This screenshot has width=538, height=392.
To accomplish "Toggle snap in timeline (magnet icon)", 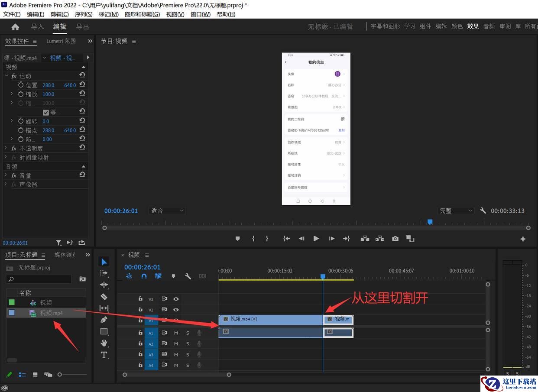I will pos(144,276).
